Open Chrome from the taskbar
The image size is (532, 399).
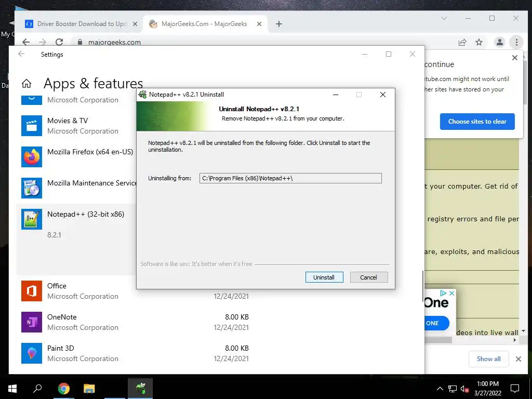click(63, 388)
